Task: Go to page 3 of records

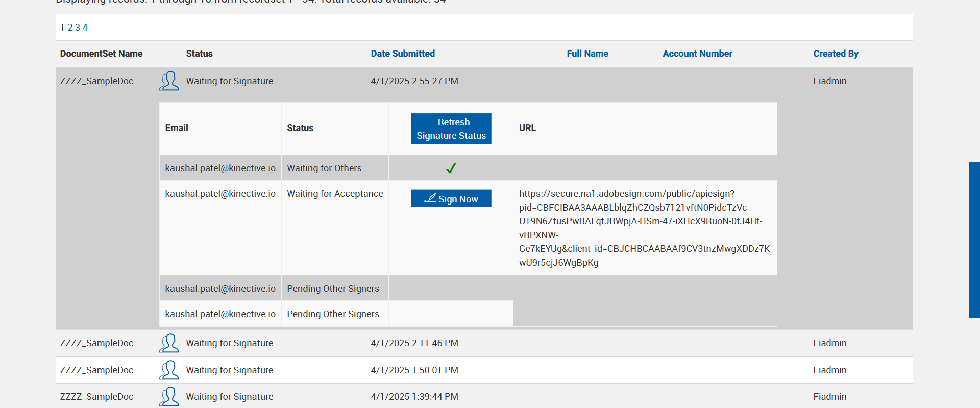Action: click(x=78, y=28)
